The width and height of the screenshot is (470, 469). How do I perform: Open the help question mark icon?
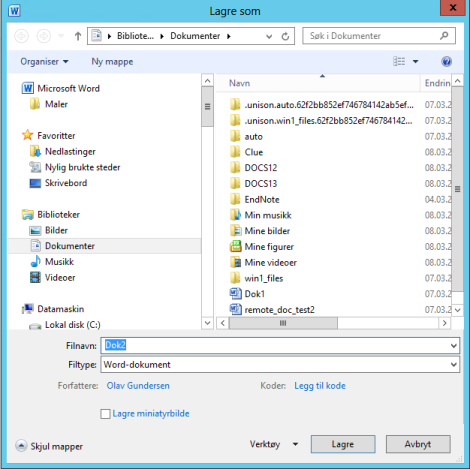tap(446, 61)
